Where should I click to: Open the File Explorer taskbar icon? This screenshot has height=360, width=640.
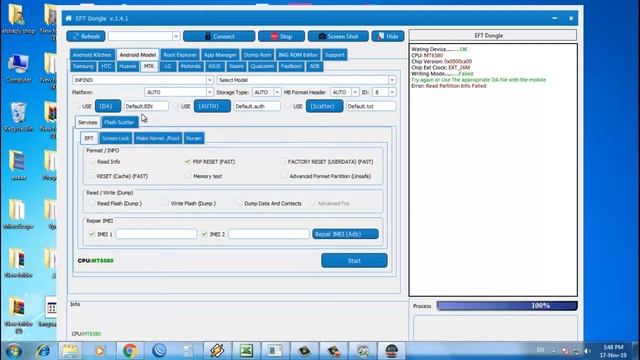(70, 351)
